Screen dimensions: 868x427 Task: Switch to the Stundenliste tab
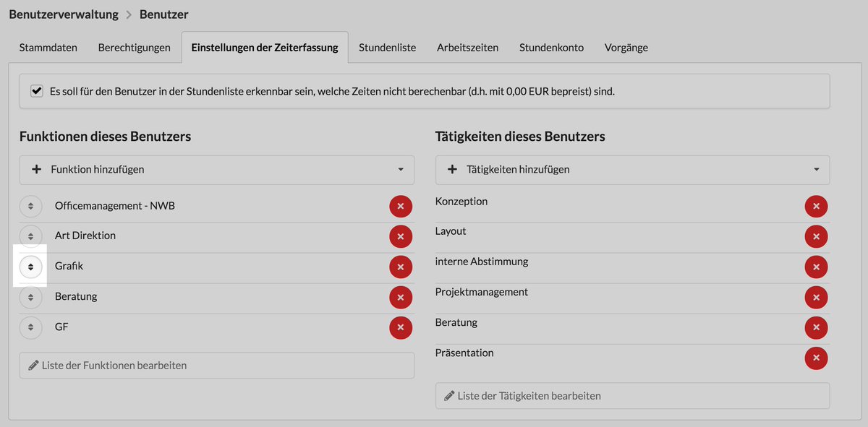(387, 48)
